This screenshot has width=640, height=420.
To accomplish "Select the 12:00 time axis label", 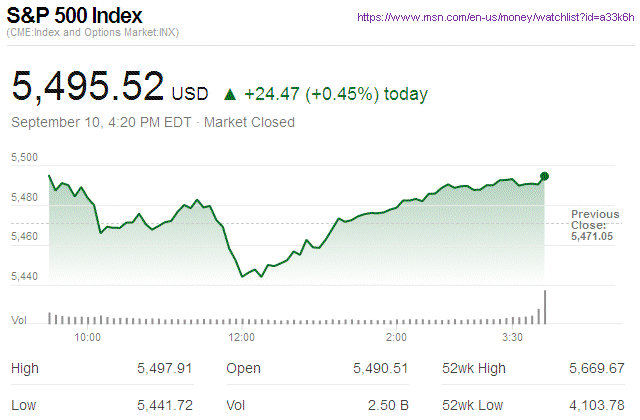I will tap(241, 337).
